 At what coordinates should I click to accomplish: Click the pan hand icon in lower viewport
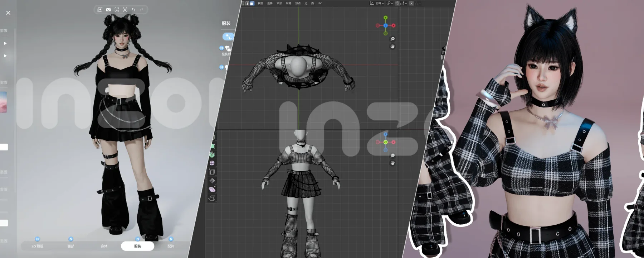point(392,163)
